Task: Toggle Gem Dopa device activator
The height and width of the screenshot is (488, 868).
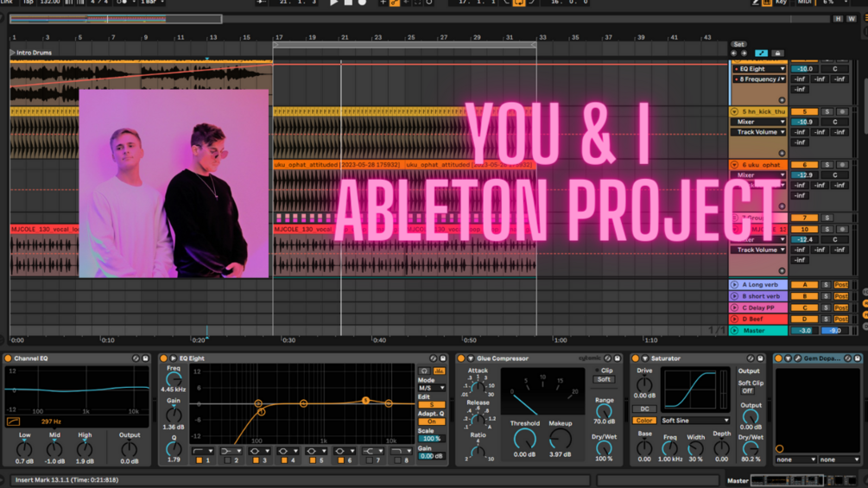Action: (x=778, y=358)
